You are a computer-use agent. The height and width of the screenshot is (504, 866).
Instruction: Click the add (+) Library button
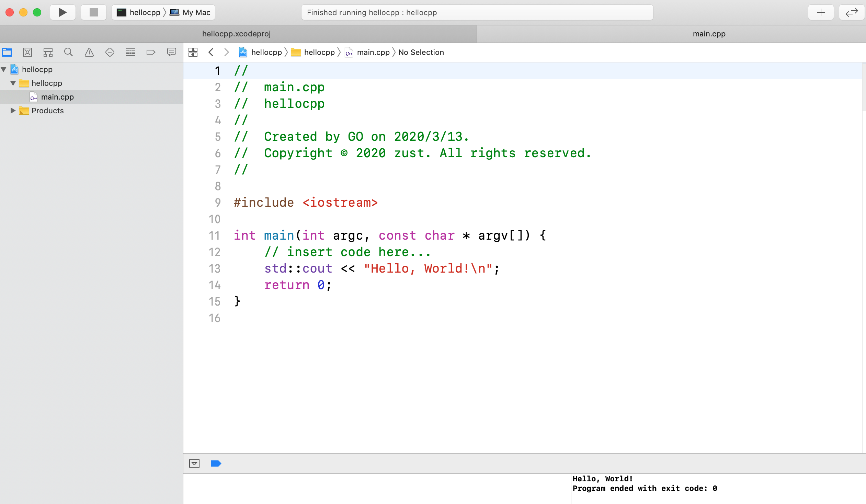[821, 12]
